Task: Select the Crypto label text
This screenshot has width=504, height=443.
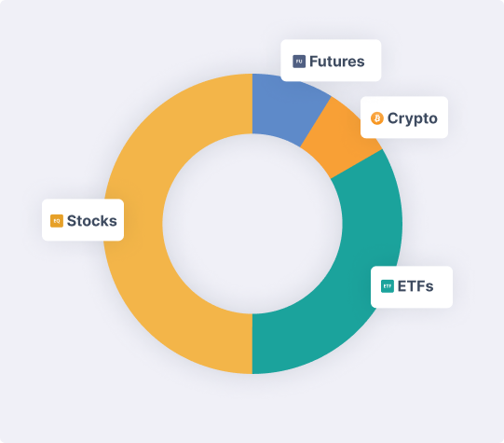Action: click(x=413, y=118)
